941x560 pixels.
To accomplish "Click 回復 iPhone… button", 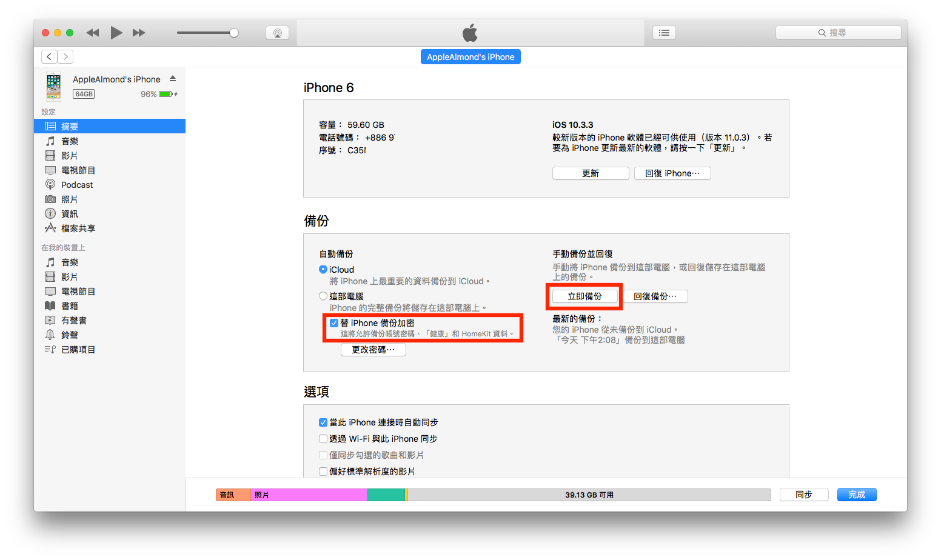I will click(672, 173).
